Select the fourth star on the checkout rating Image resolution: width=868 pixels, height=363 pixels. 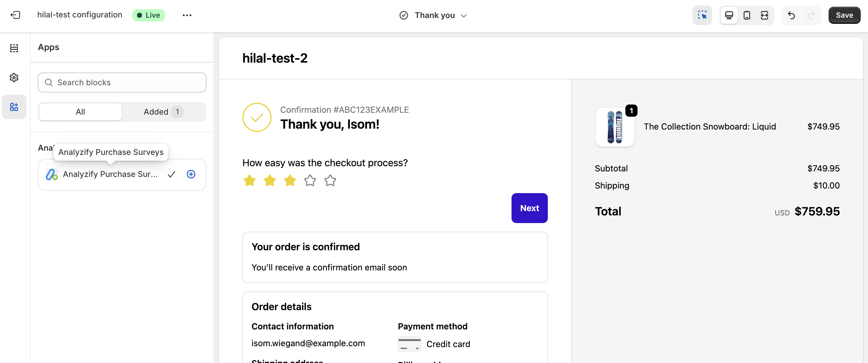310,181
